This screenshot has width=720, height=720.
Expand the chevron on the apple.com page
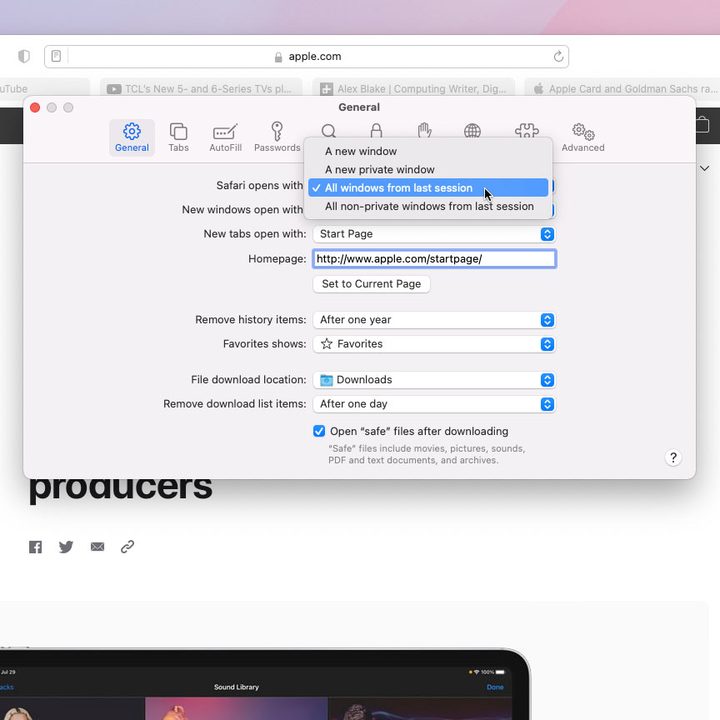tap(704, 169)
